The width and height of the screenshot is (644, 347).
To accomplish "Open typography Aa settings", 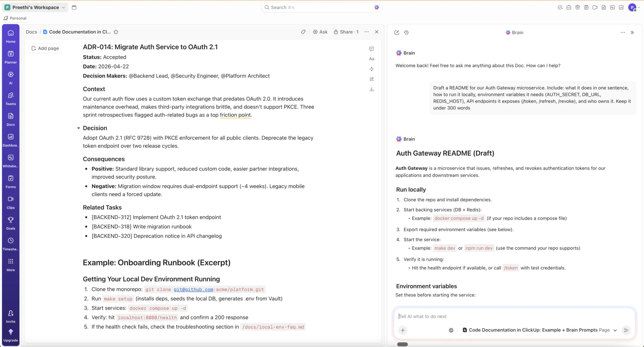I will [x=372, y=59].
